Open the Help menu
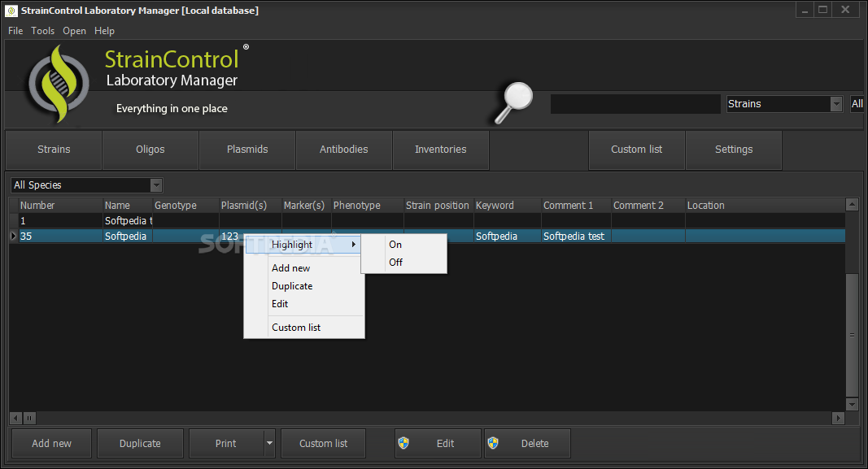Viewport: 868px width, 469px height. click(x=104, y=31)
